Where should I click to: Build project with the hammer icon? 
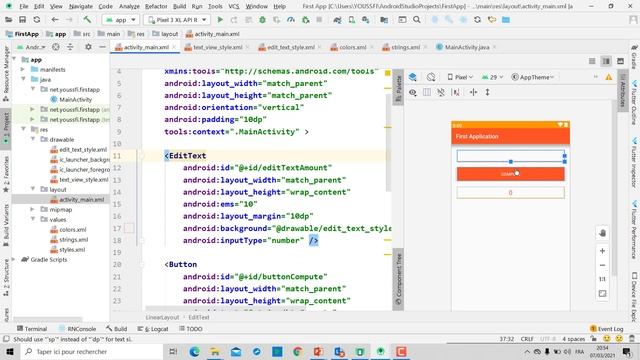tap(87, 20)
